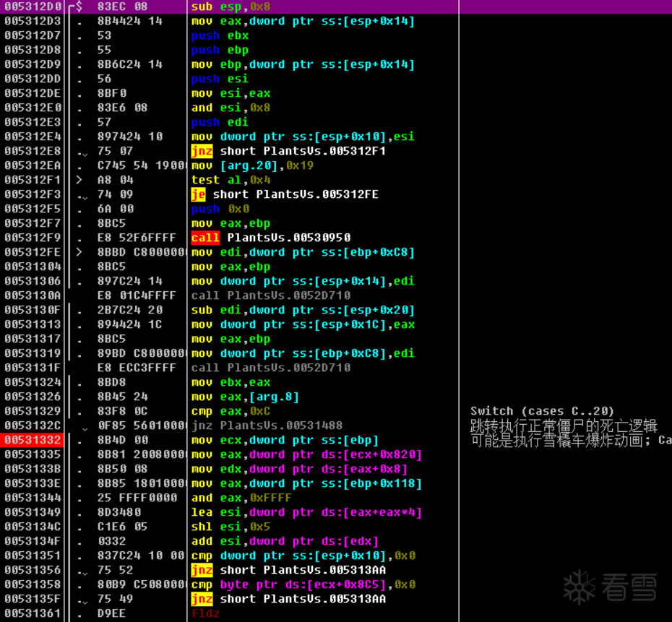Click the 'je short PlantsVs.005312FE' jump
Viewport: 672px width, 622px height.
(285, 194)
